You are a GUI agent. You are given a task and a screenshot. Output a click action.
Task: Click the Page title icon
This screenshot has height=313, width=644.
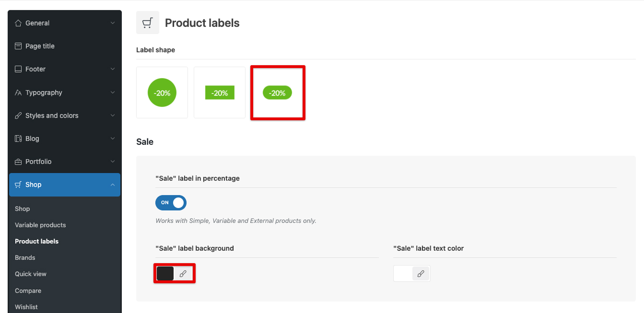coord(18,46)
